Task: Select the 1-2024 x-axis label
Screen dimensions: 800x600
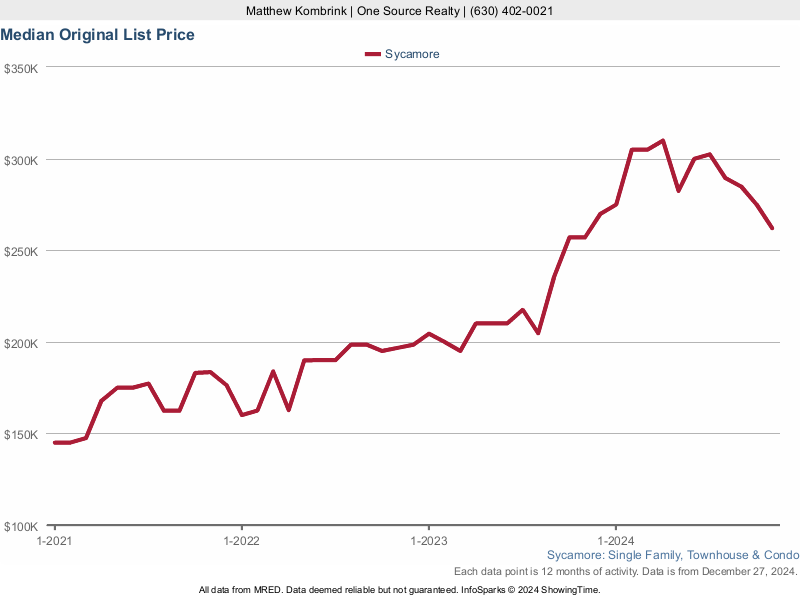Action: point(616,540)
